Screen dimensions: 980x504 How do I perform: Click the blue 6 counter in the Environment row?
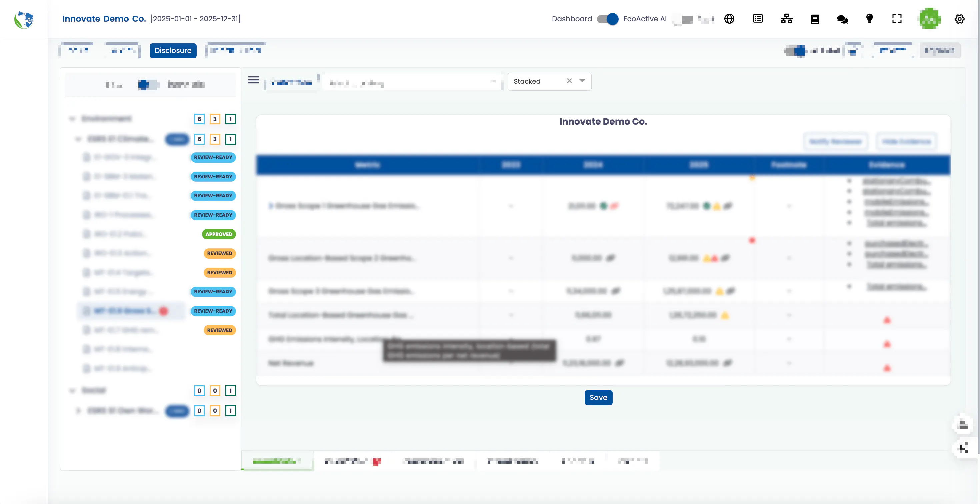[199, 119]
